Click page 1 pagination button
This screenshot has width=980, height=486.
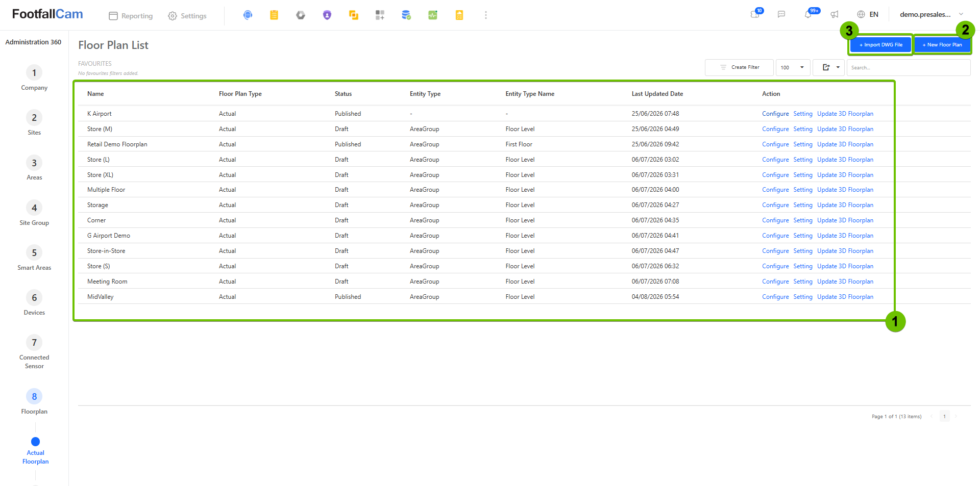click(944, 417)
